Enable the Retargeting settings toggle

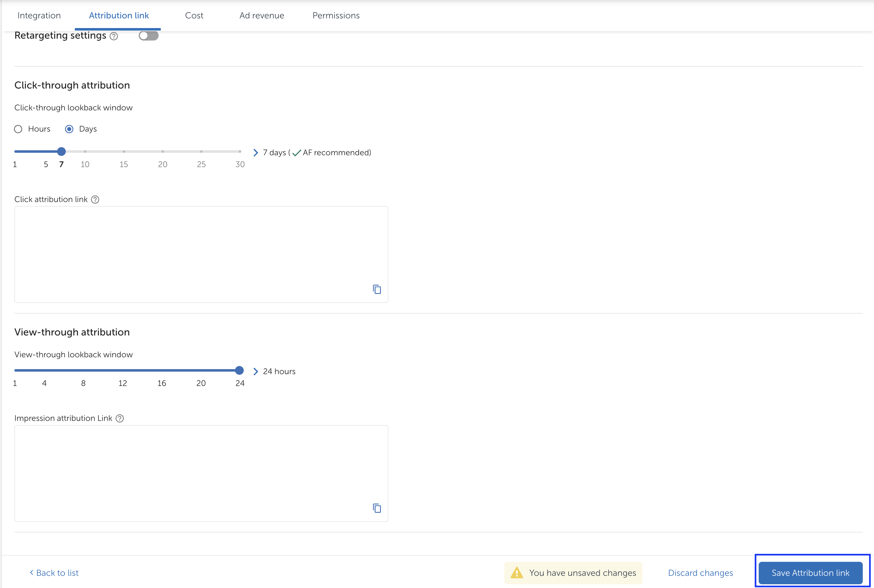pos(148,36)
